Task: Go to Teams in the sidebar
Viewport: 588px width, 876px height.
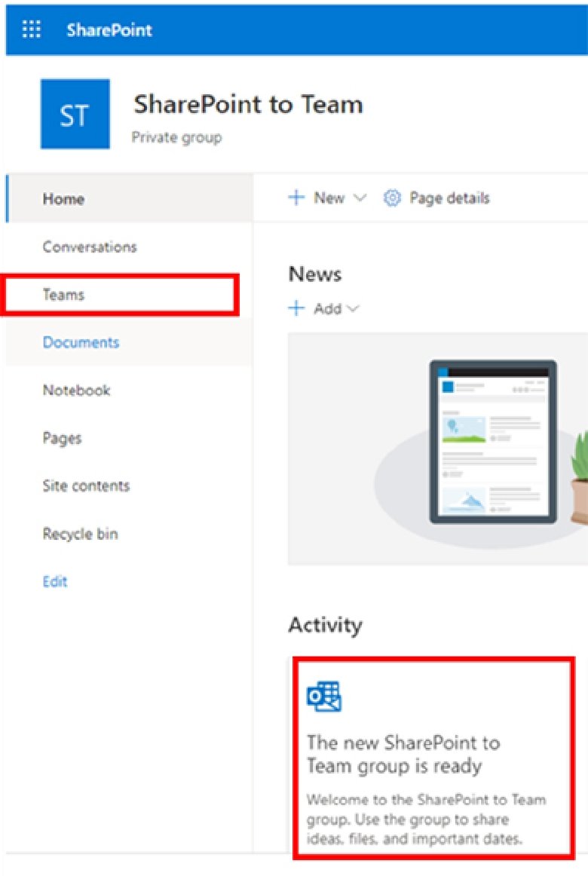Action: pyautogui.click(x=63, y=295)
